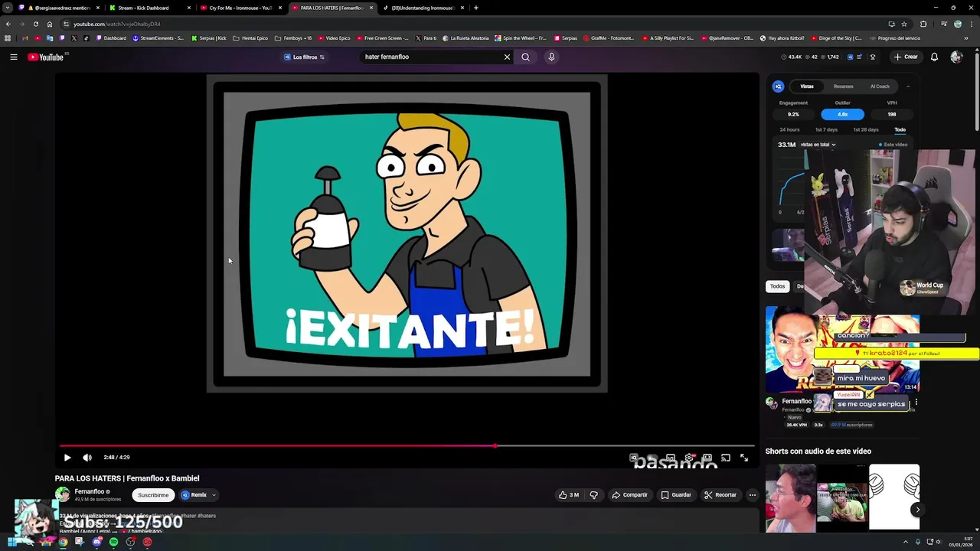Select the Resumen tab in vidIQ panel

click(x=844, y=86)
